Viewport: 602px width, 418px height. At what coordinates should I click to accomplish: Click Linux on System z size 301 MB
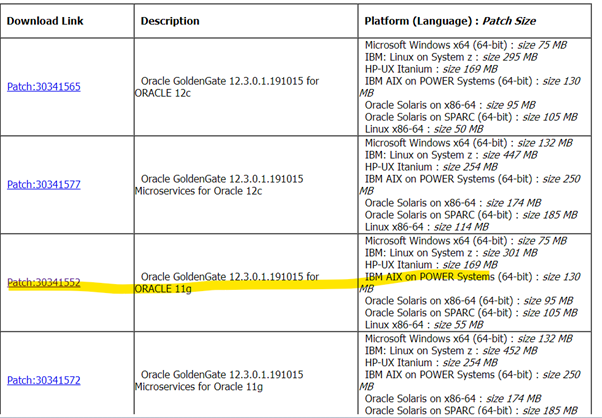pyautogui.click(x=452, y=252)
